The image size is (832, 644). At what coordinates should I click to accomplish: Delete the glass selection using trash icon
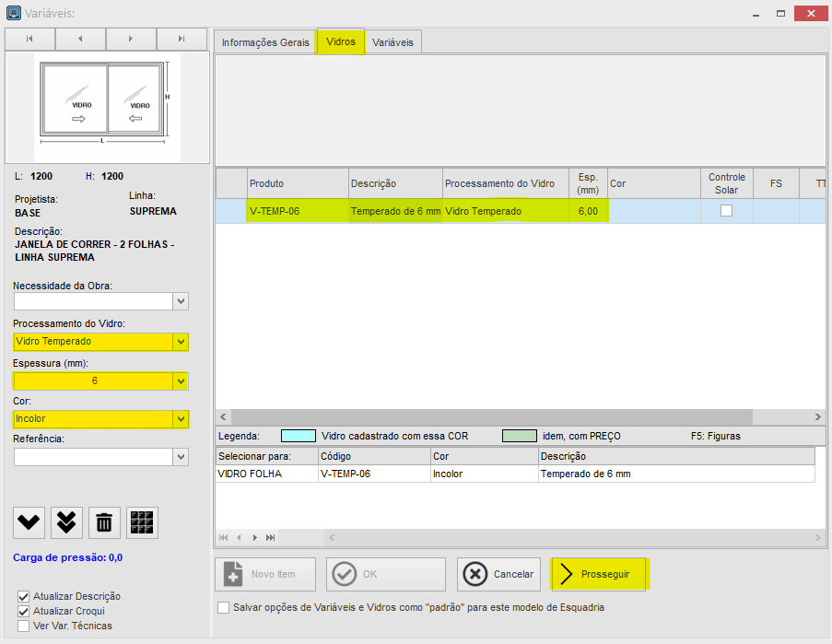click(104, 522)
